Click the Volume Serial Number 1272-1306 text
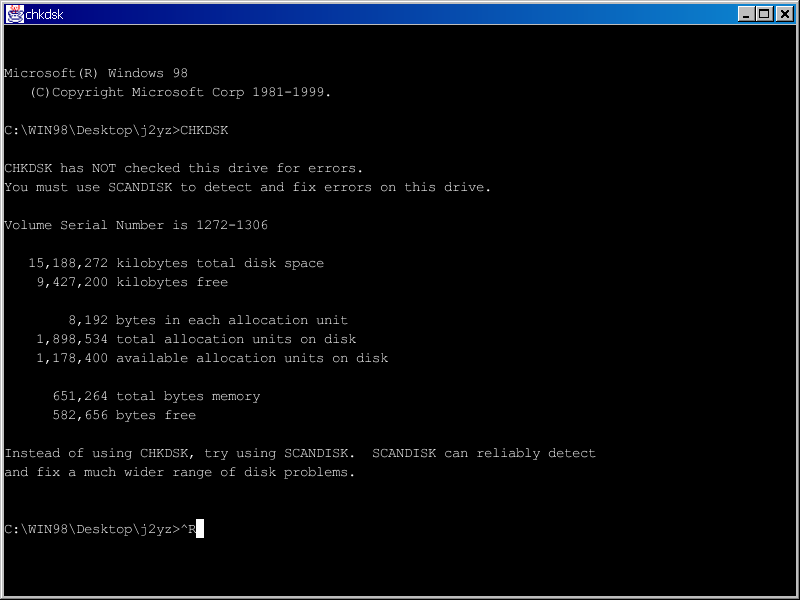The image size is (800, 600). [x=136, y=225]
